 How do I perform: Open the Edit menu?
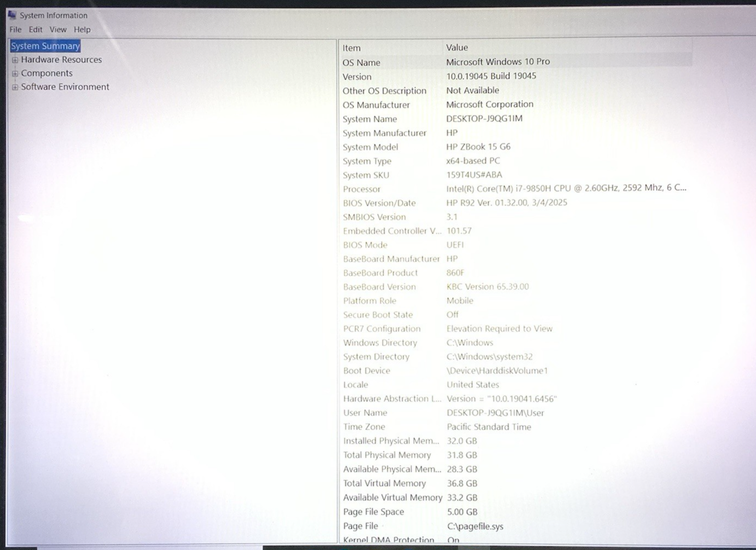point(36,30)
